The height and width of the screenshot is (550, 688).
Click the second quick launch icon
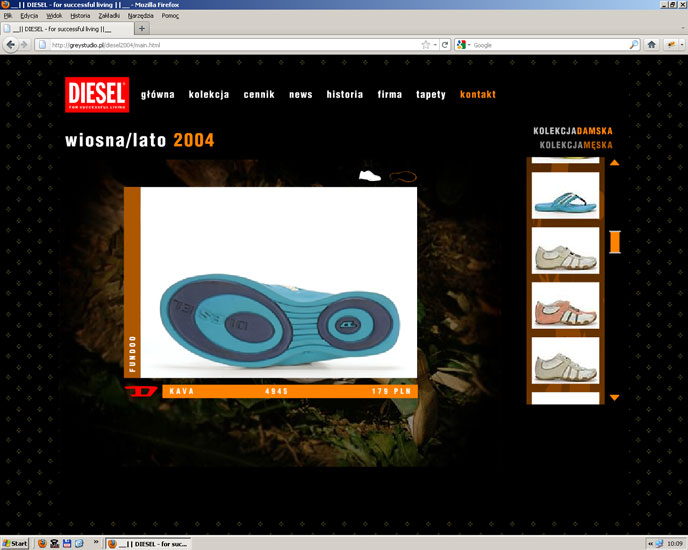click(54, 543)
